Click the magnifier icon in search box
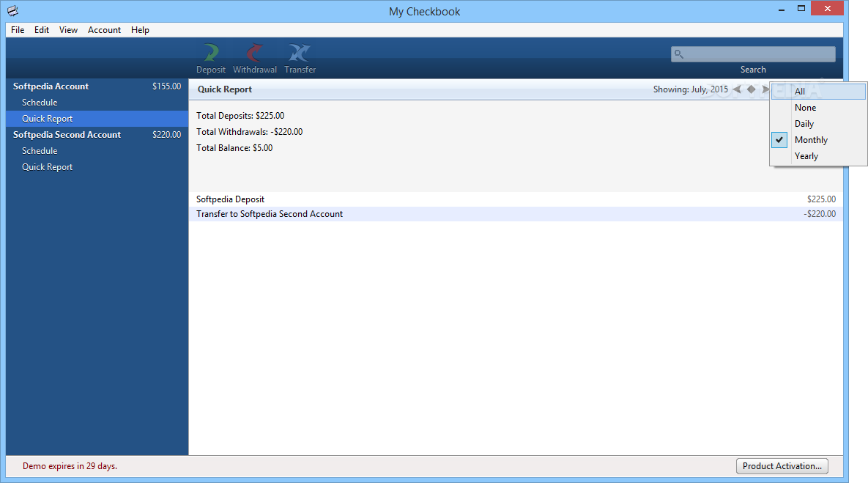The height and width of the screenshot is (483, 868). [x=679, y=54]
